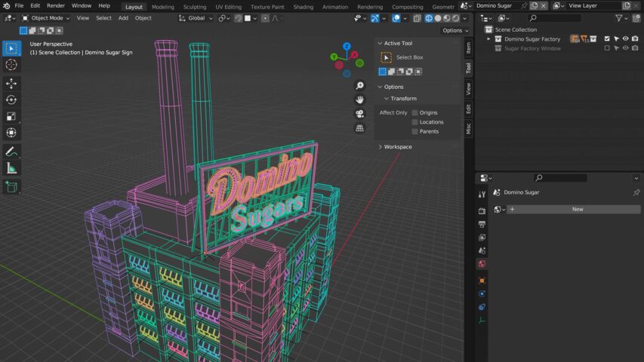Select the Cursor tool in toolbar
Viewport: 644px width, 362px height.
coord(11,65)
